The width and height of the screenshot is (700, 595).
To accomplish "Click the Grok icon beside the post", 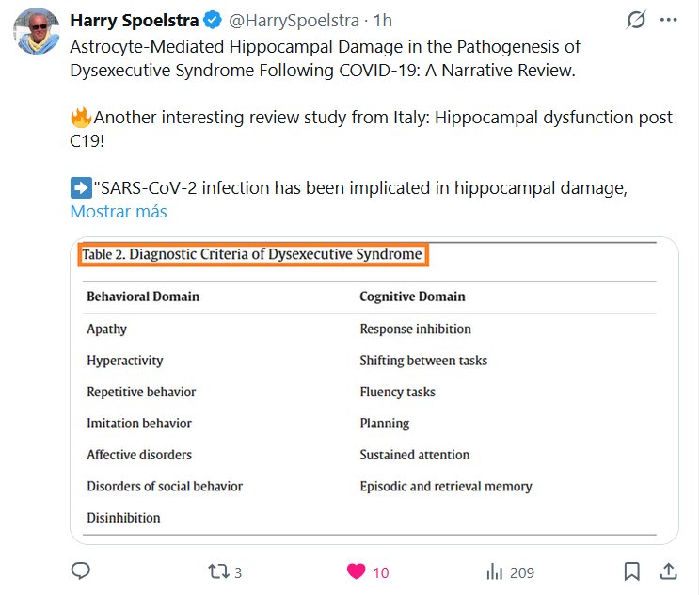I will coord(638,20).
